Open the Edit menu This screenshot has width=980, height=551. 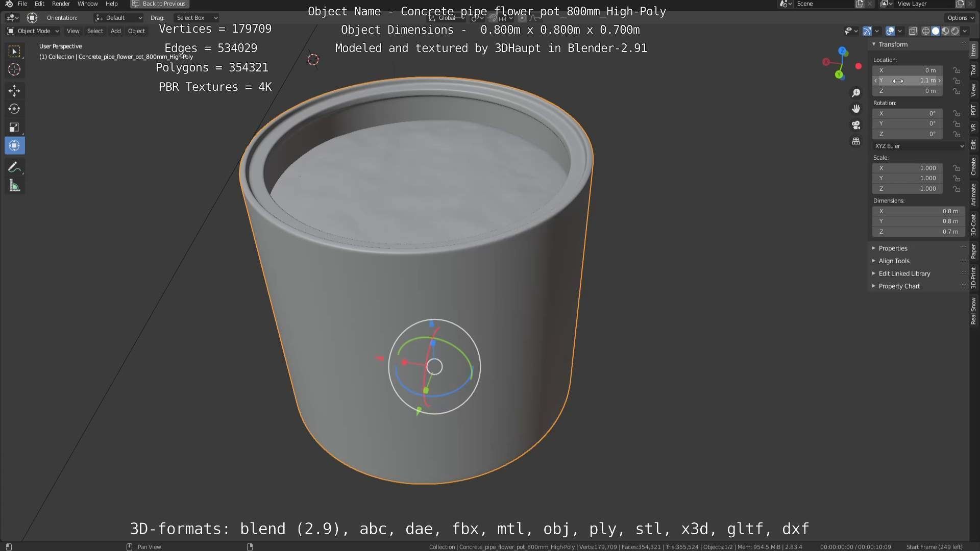pyautogui.click(x=39, y=4)
